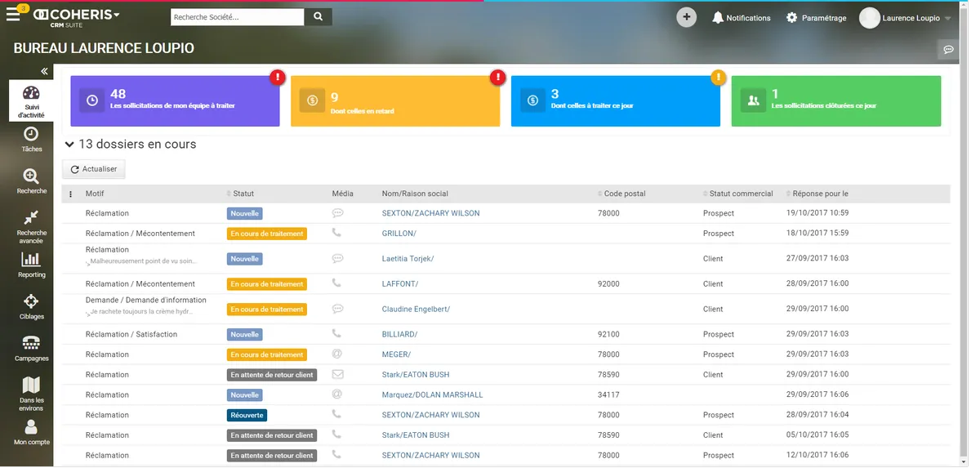Click the chat media icon in Laetitia Torjek row
980x468 pixels.
click(337, 258)
